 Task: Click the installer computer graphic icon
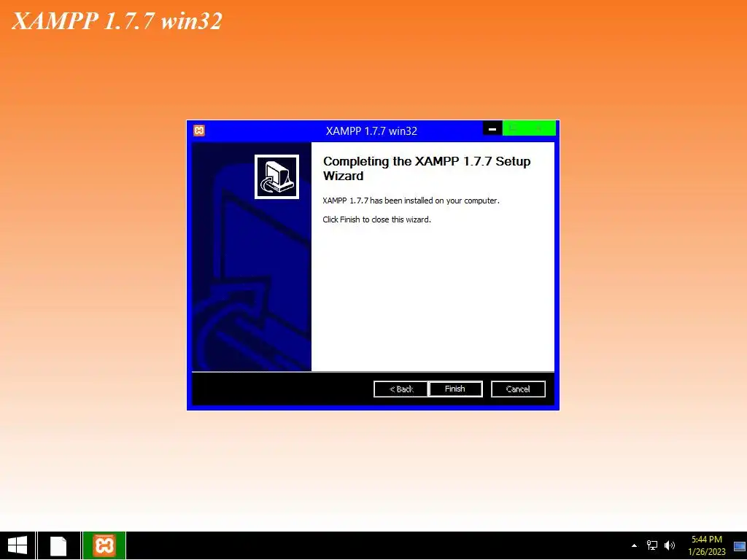(276, 176)
